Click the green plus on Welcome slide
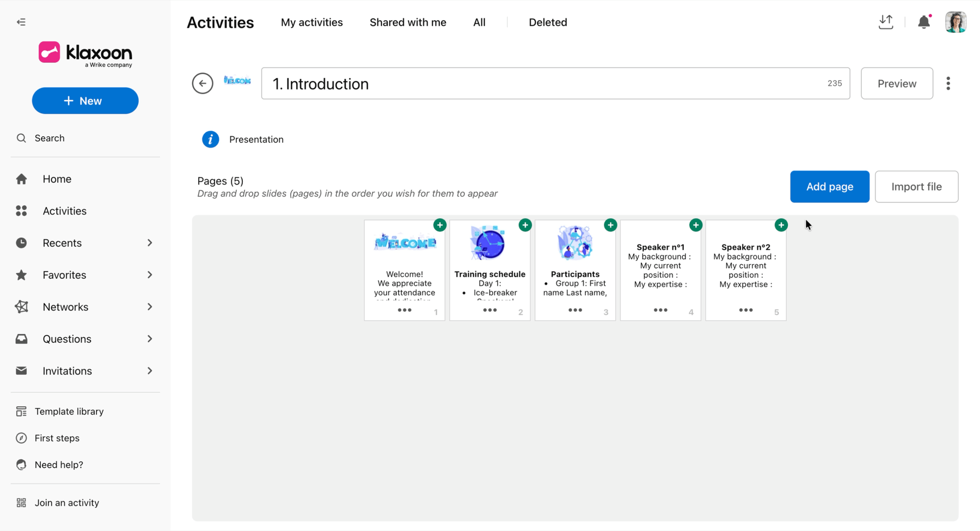 tap(440, 225)
